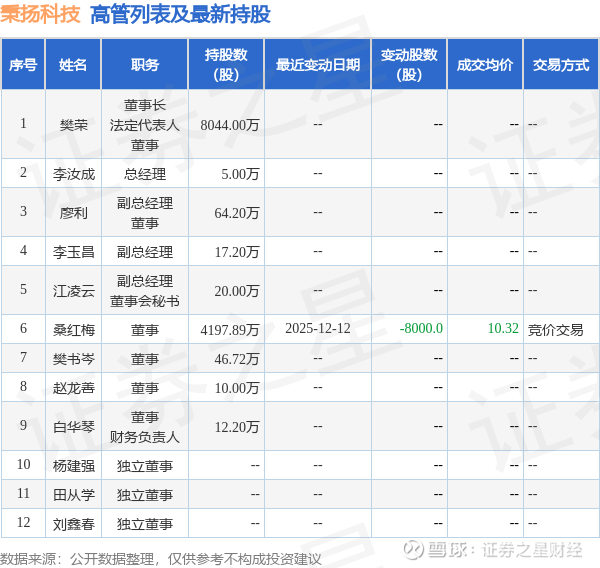Select the 成交均价 column header

click(x=485, y=64)
